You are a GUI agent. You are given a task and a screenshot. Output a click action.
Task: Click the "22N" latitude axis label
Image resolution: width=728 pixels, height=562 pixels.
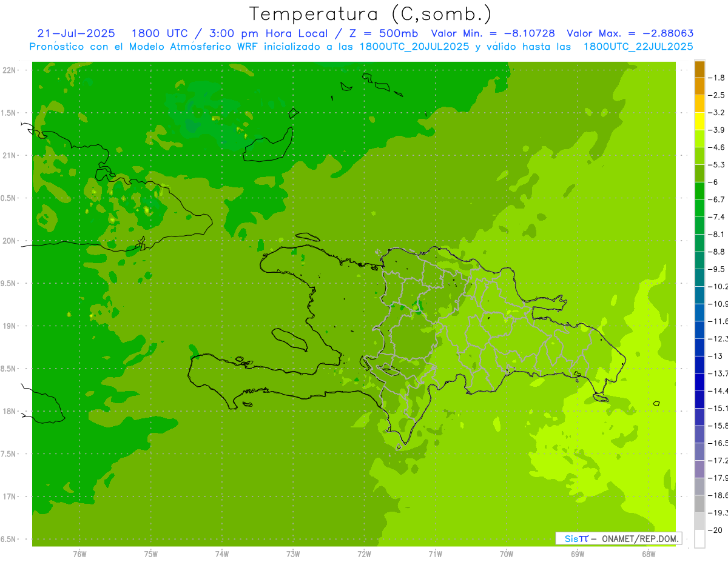10,70
